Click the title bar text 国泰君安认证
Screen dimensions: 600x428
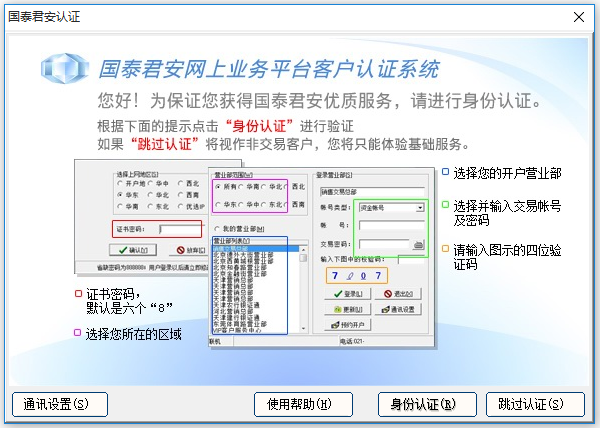click(44, 17)
